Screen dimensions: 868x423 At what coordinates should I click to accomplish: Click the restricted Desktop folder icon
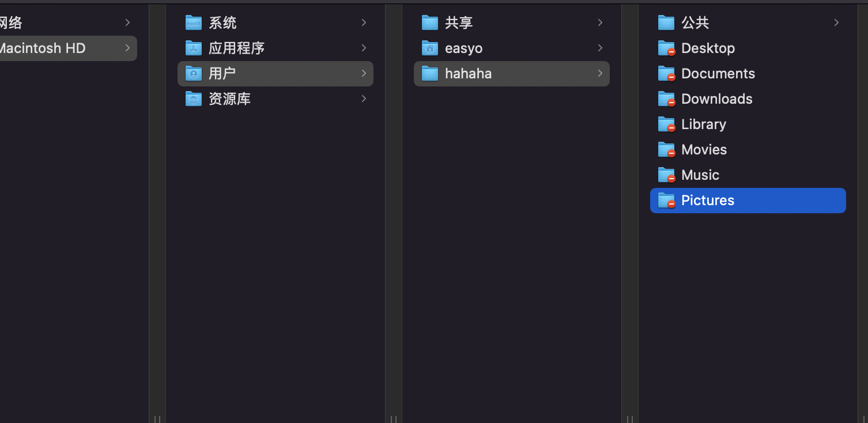[x=667, y=48]
